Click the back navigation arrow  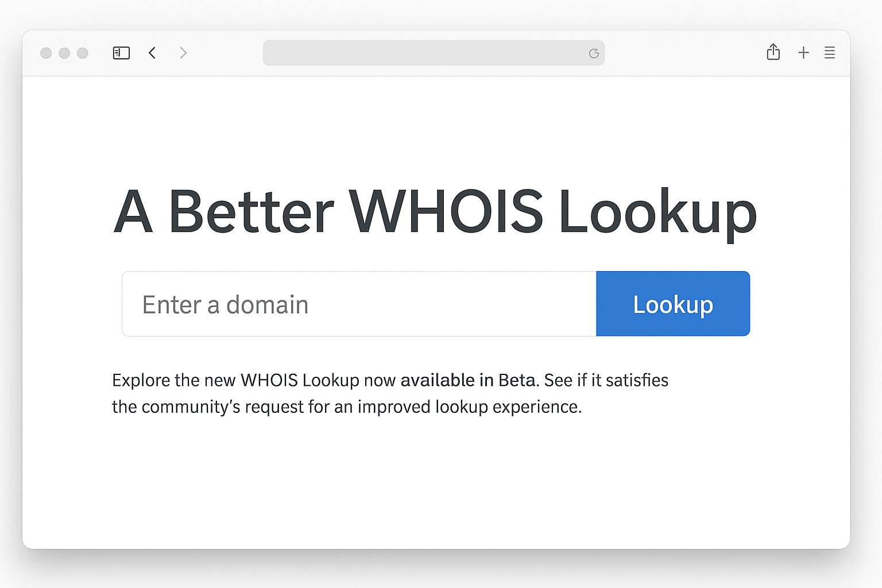pos(152,52)
